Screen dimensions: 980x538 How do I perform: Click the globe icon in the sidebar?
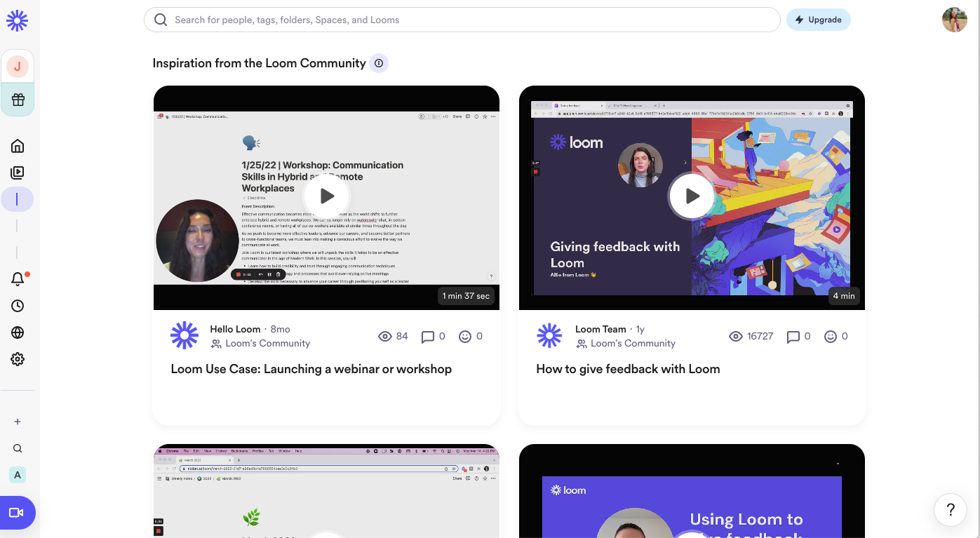tap(18, 332)
